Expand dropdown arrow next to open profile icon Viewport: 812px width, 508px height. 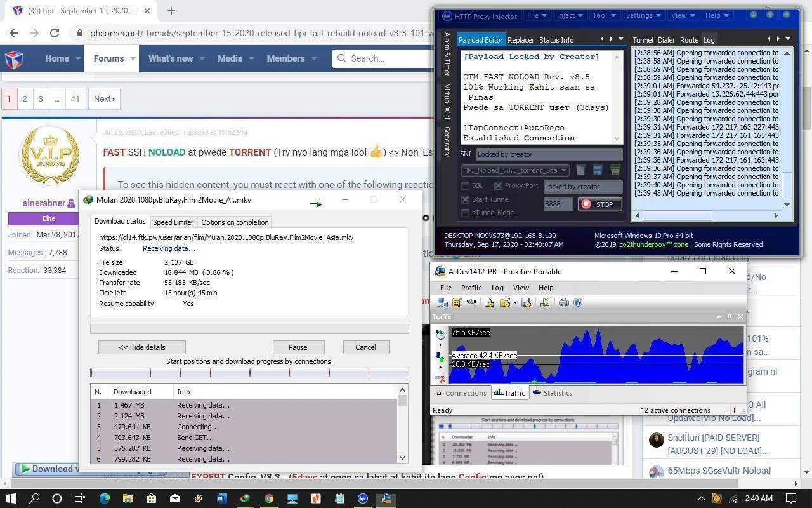point(514,303)
